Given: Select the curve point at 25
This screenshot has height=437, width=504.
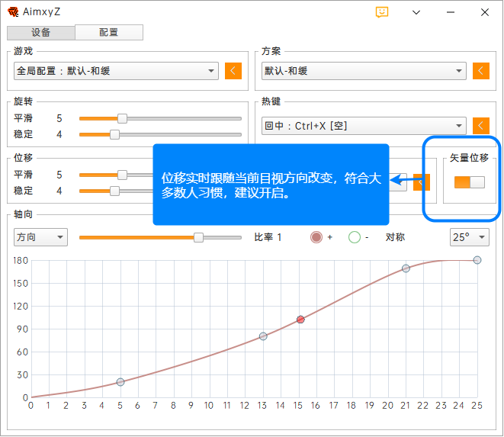Looking at the screenshot, I should coord(477,260).
